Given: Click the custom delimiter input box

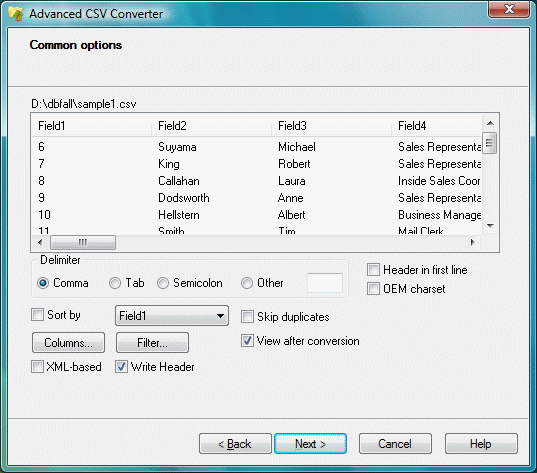Looking at the screenshot, I should 325,283.
